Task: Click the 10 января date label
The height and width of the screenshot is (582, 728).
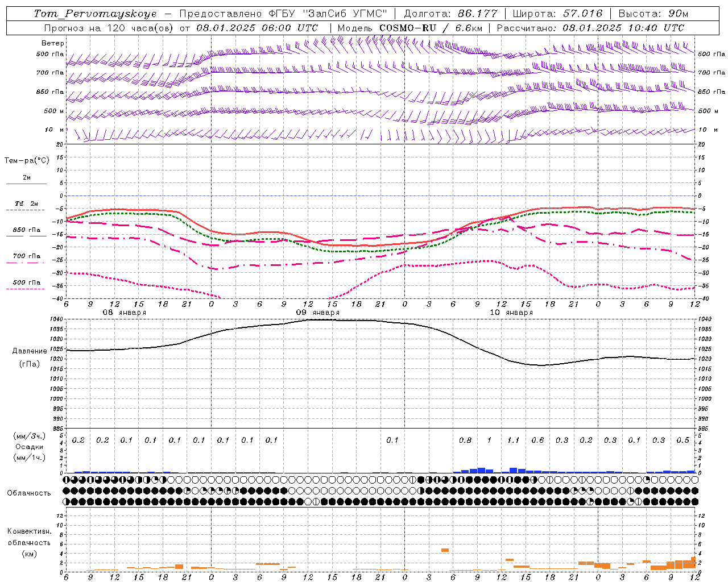Action: point(511,313)
